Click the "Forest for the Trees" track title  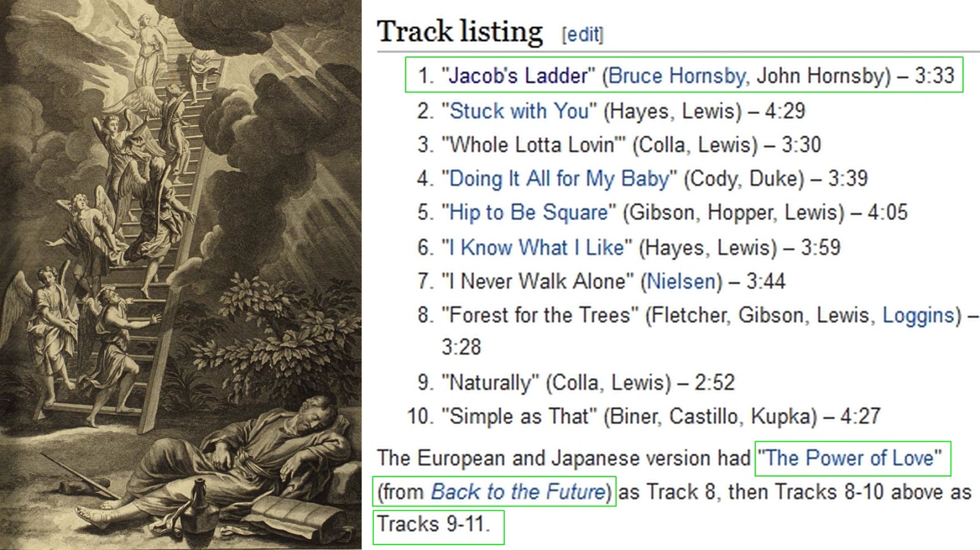tap(540, 315)
